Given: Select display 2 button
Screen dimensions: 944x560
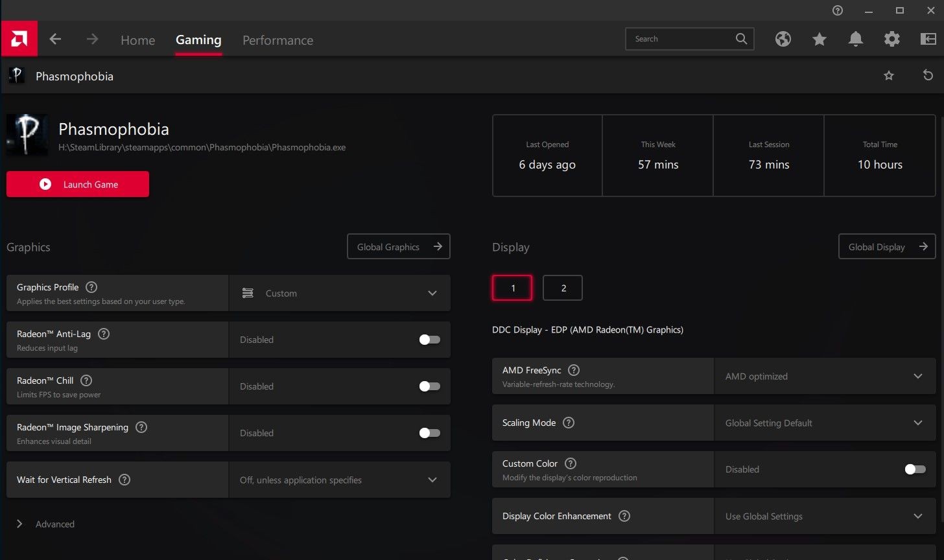Looking at the screenshot, I should (x=563, y=288).
